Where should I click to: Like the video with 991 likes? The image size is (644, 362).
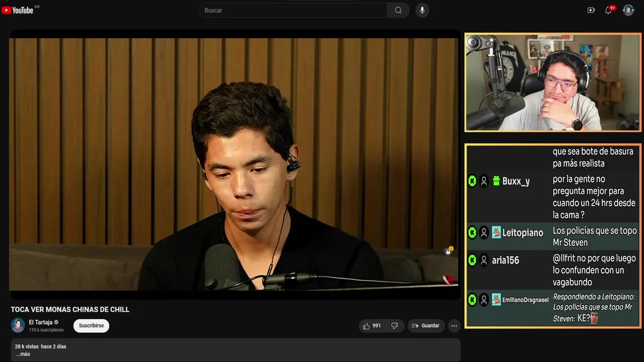tap(372, 326)
